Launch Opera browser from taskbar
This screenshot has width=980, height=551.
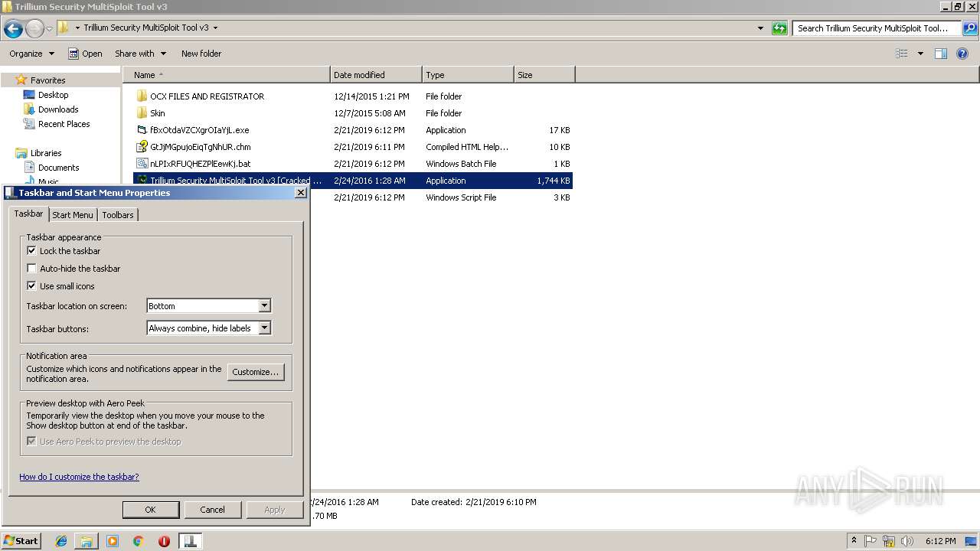pyautogui.click(x=164, y=541)
